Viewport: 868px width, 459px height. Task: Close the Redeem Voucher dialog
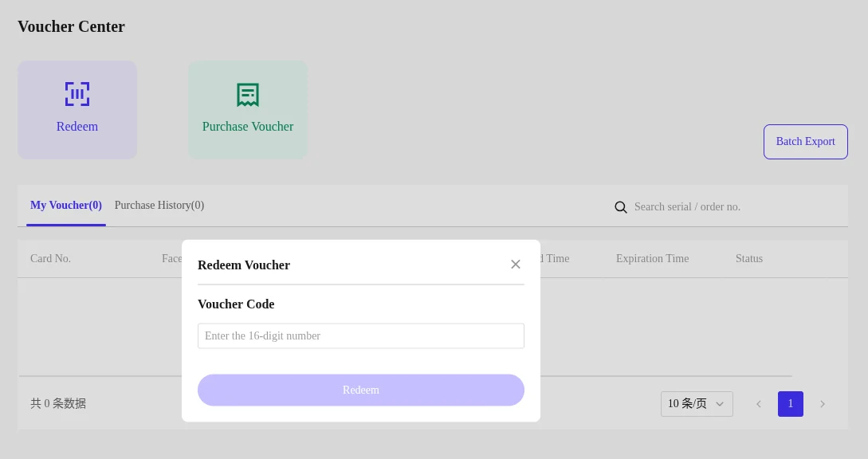click(x=516, y=265)
